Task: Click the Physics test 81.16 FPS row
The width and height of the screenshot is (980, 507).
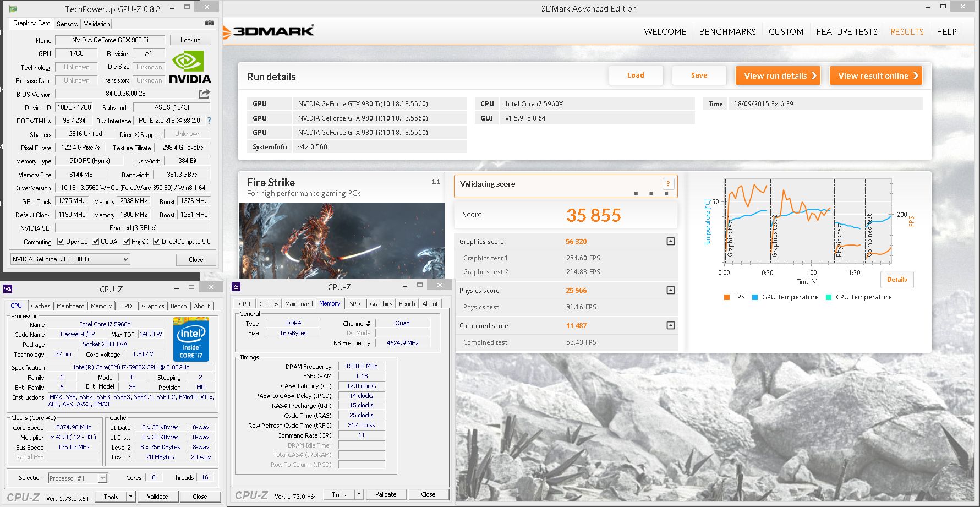Action: [566, 307]
